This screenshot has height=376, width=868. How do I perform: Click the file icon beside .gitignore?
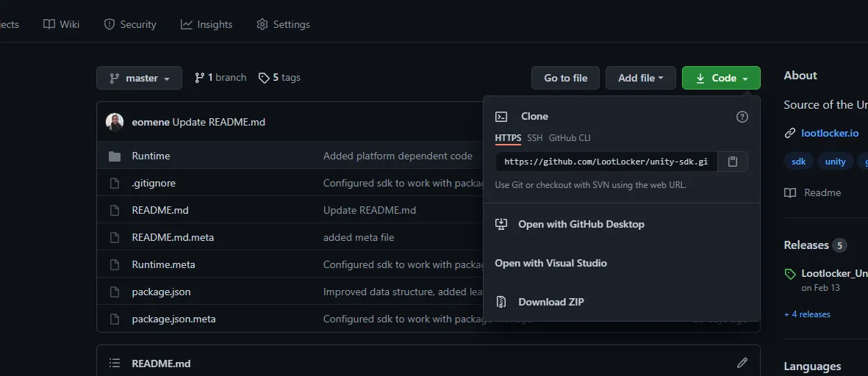115,183
